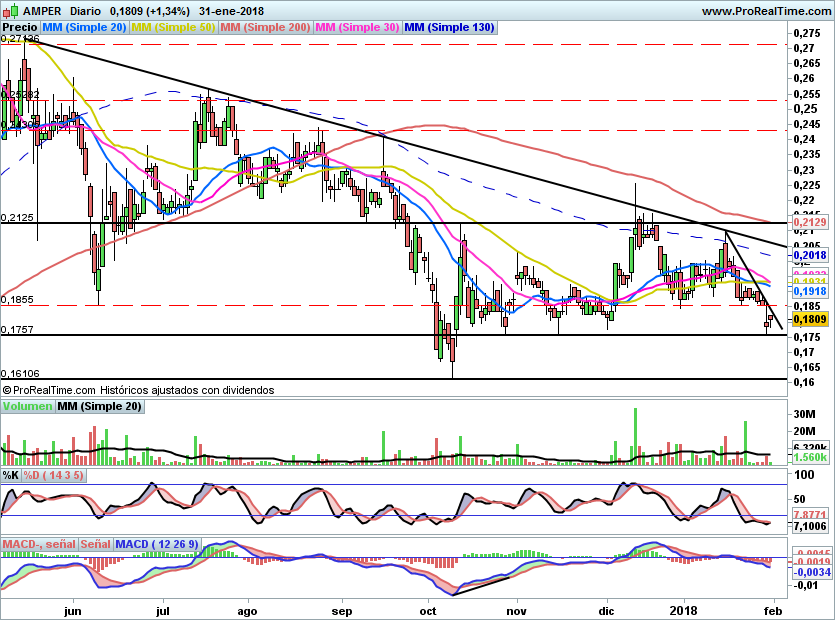The width and height of the screenshot is (835, 620).
Task: Select the MM (Simple 20) indicator label
Action: tap(84, 28)
